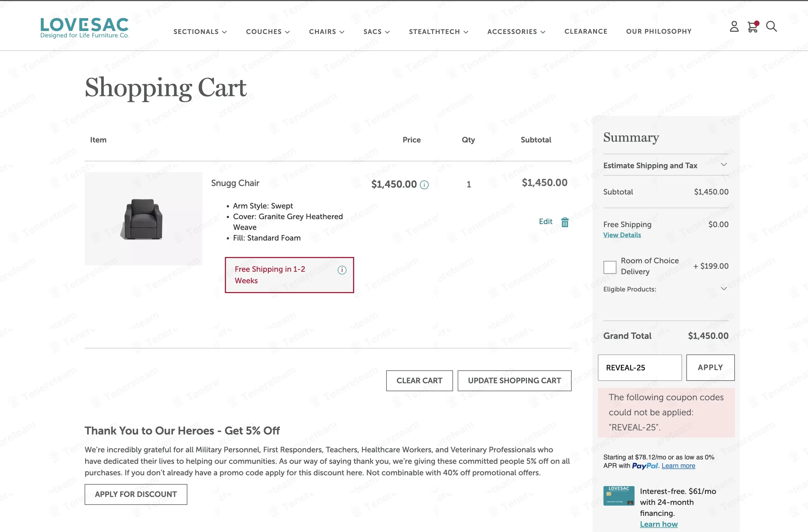Click the search magnifier icon

771,27
